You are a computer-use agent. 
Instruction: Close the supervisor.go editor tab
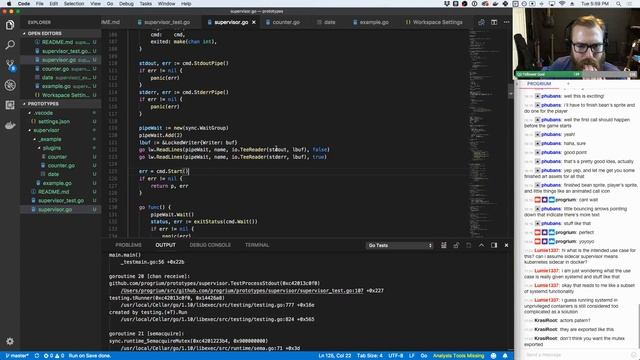(x=254, y=22)
